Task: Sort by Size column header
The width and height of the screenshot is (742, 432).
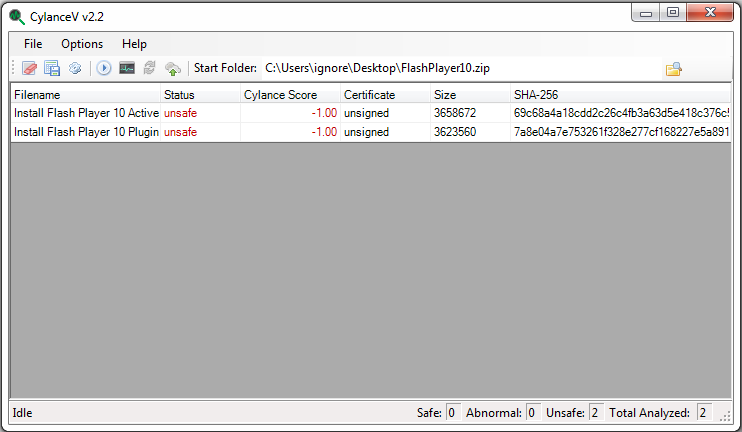Action: pos(470,95)
